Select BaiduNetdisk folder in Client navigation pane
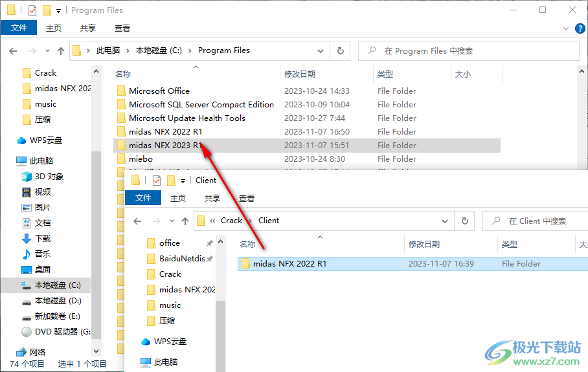Viewport: 588px width, 372px height. (x=176, y=259)
